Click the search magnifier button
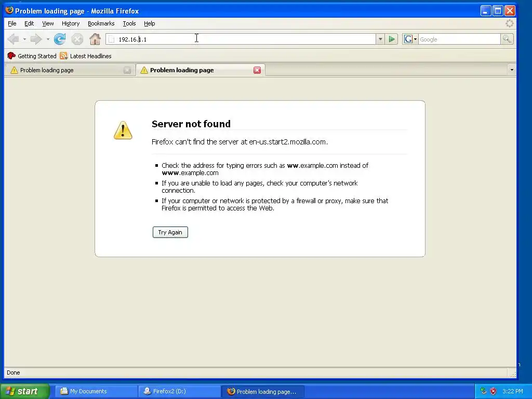The height and width of the screenshot is (399, 532). pos(507,39)
